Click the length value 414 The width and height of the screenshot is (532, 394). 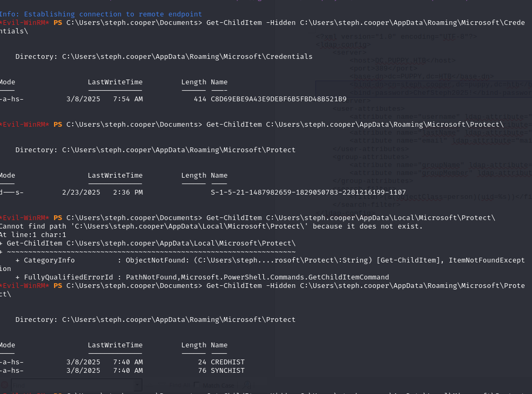click(x=200, y=99)
